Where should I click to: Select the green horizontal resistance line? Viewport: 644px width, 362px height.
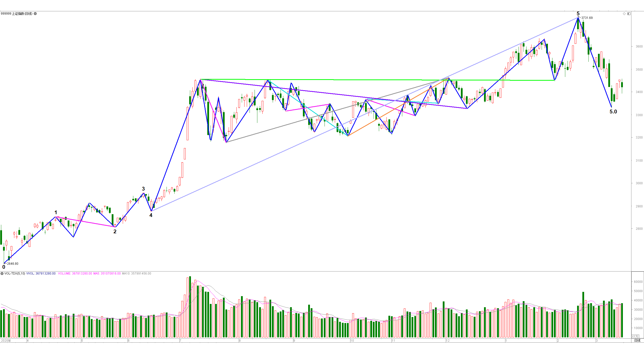pos(377,80)
